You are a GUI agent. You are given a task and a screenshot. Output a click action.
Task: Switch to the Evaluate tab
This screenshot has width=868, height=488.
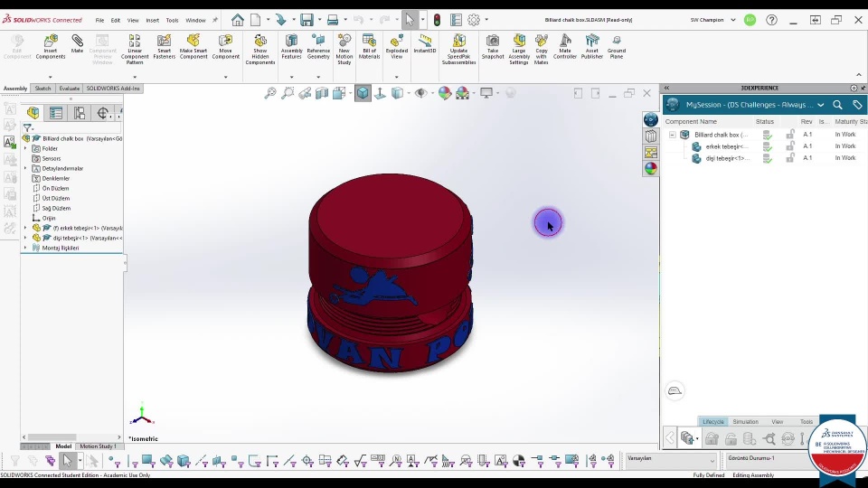click(x=70, y=89)
